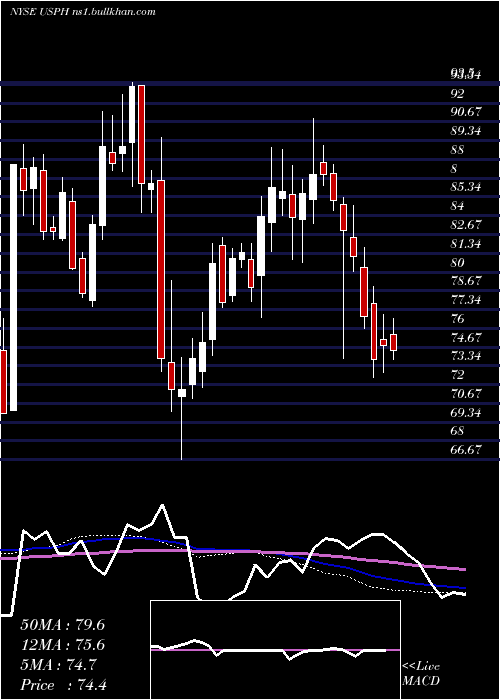This screenshot has width=500, height=700.
Task: Select the 73.34 price axis label
Action: click(x=465, y=356)
